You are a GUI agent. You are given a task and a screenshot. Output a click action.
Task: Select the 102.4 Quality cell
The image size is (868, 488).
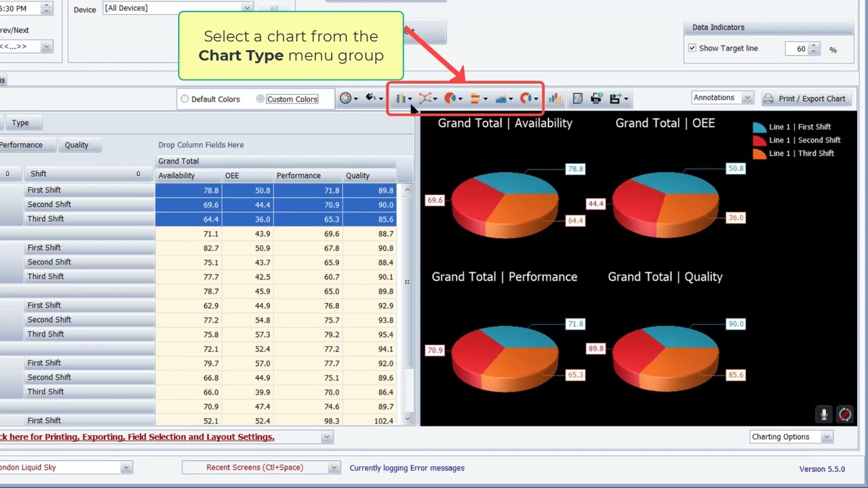[370, 421]
